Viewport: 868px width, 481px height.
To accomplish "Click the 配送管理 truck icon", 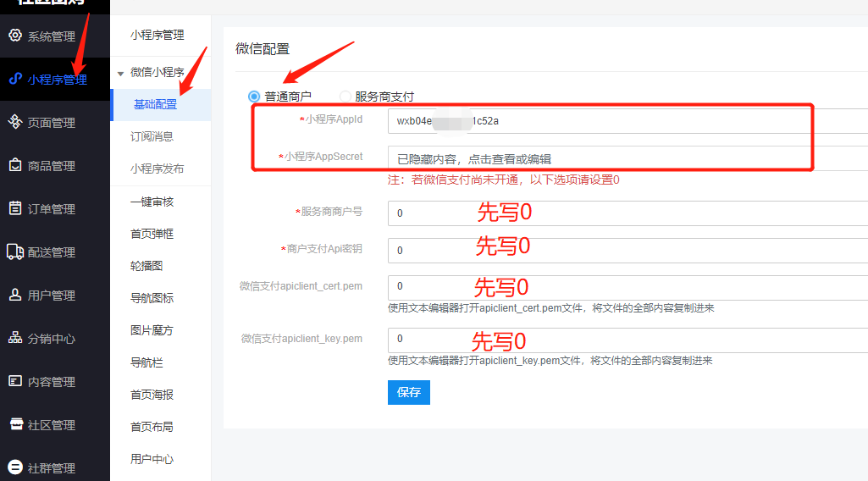I will click(15, 252).
